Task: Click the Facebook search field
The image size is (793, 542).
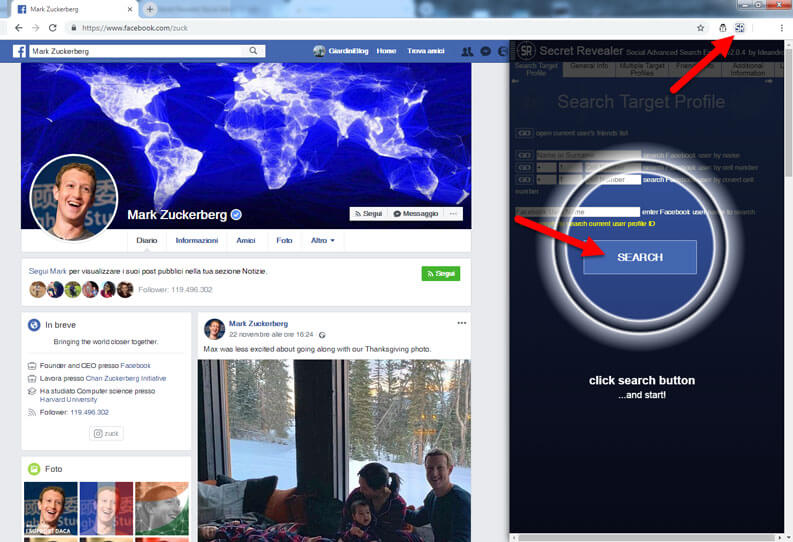Action: (x=138, y=51)
